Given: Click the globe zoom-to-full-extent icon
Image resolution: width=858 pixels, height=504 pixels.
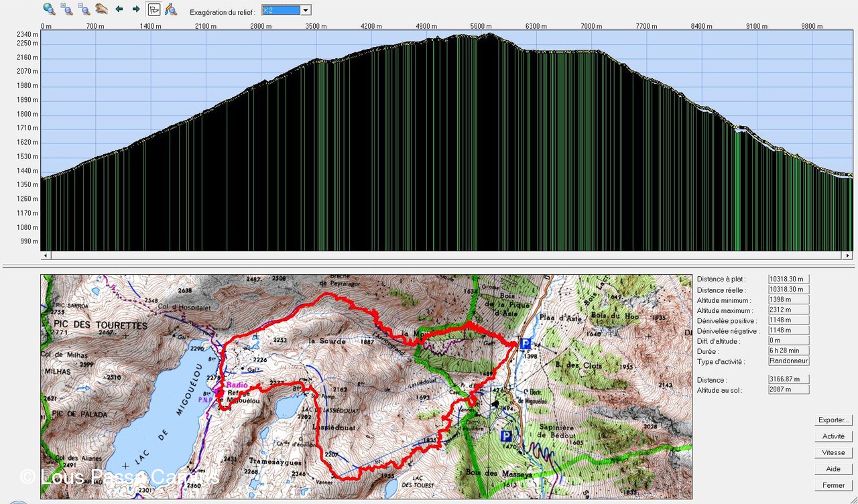Looking at the screenshot, I should click(49, 9).
